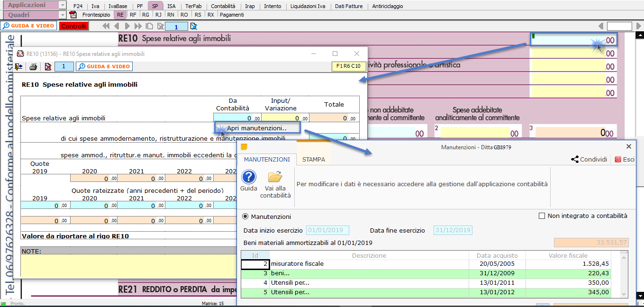This screenshot has height=307, width=644.
Task: Click the grey delete page icon in main toolbar
Action: [160, 26]
